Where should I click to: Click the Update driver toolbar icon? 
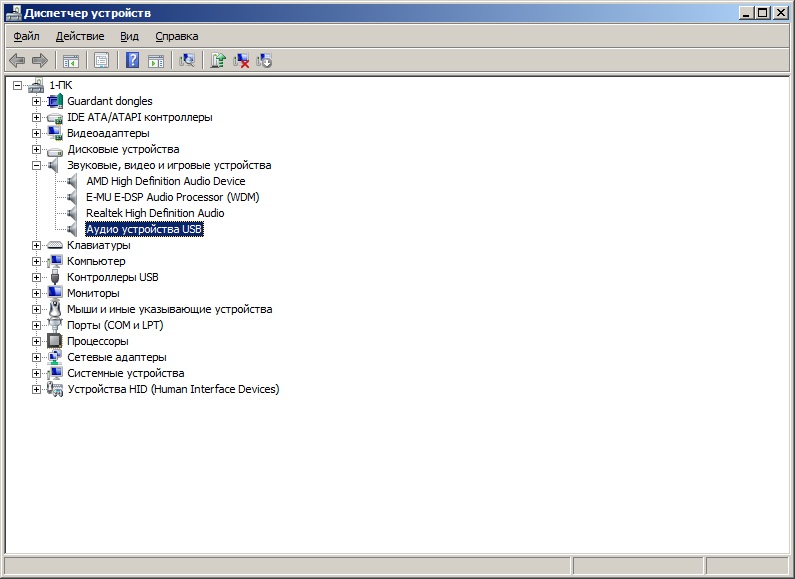[217, 61]
